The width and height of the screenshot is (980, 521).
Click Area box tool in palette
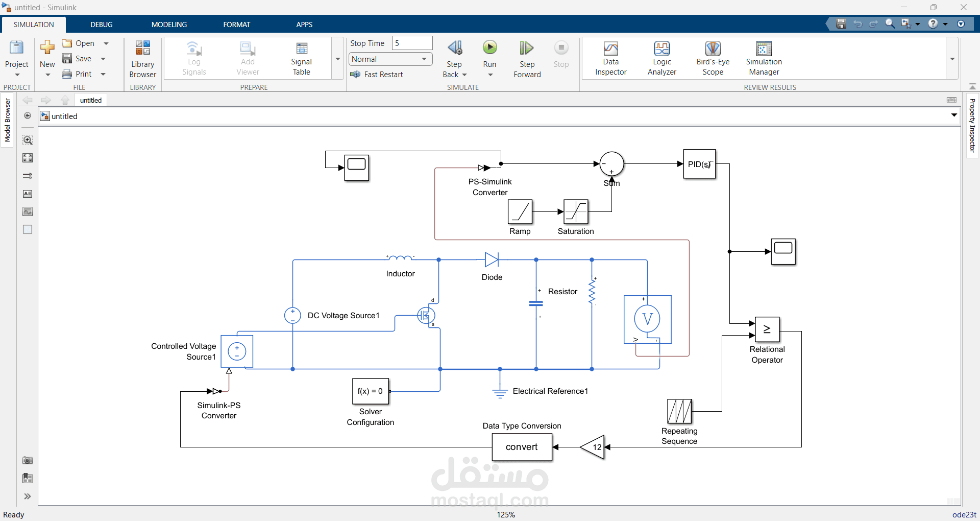(x=28, y=229)
